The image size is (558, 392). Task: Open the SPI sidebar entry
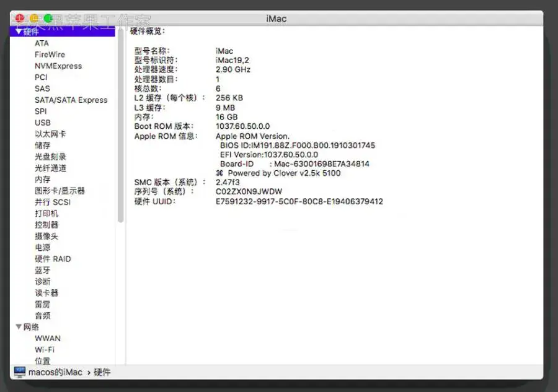pos(40,111)
